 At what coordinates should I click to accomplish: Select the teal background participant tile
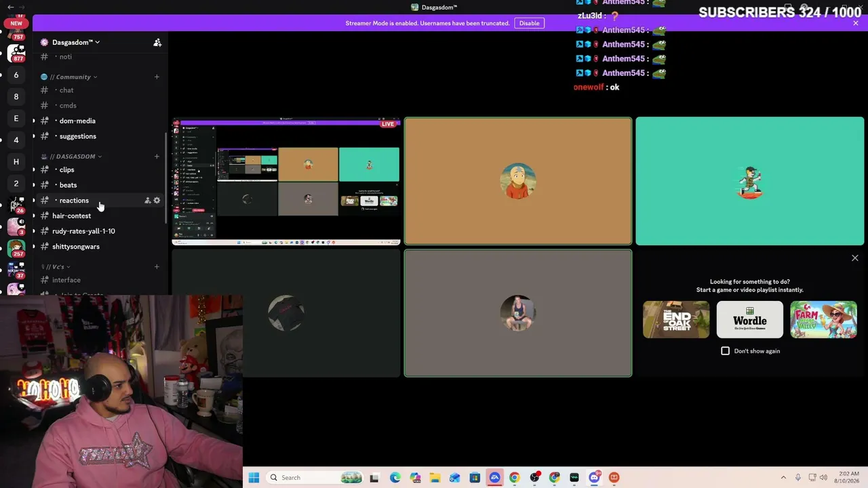750,181
